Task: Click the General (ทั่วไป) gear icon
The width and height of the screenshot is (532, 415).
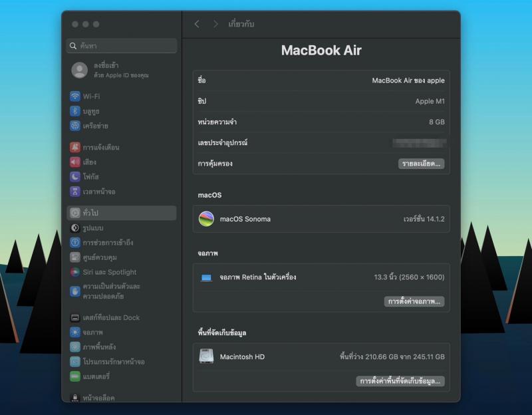Action: (x=75, y=213)
